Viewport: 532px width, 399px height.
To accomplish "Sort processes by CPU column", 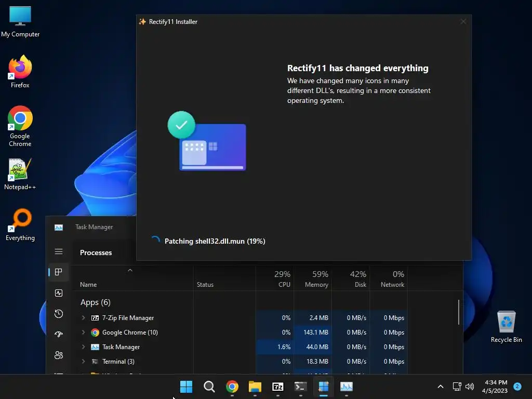I will coord(275,278).
